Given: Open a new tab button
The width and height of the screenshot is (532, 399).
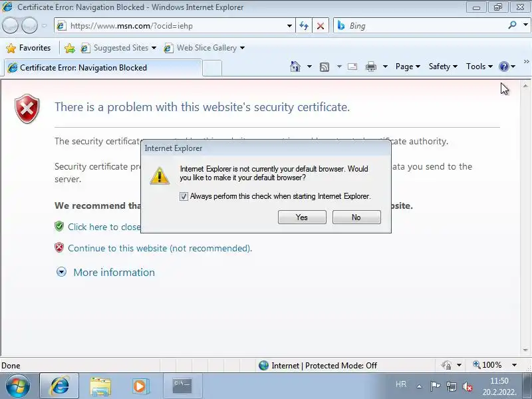Looking at the screenshot, I should point(212,68).
